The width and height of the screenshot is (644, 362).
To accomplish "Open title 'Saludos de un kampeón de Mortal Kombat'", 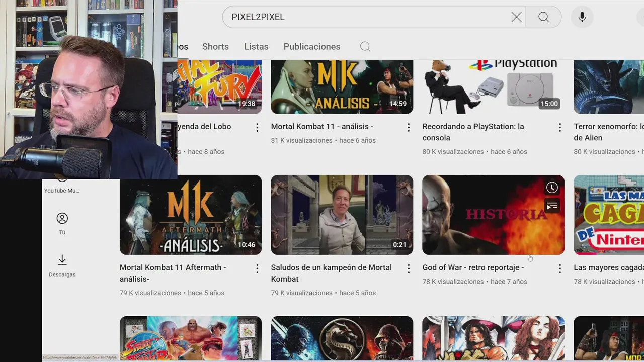I will [331, 273].
